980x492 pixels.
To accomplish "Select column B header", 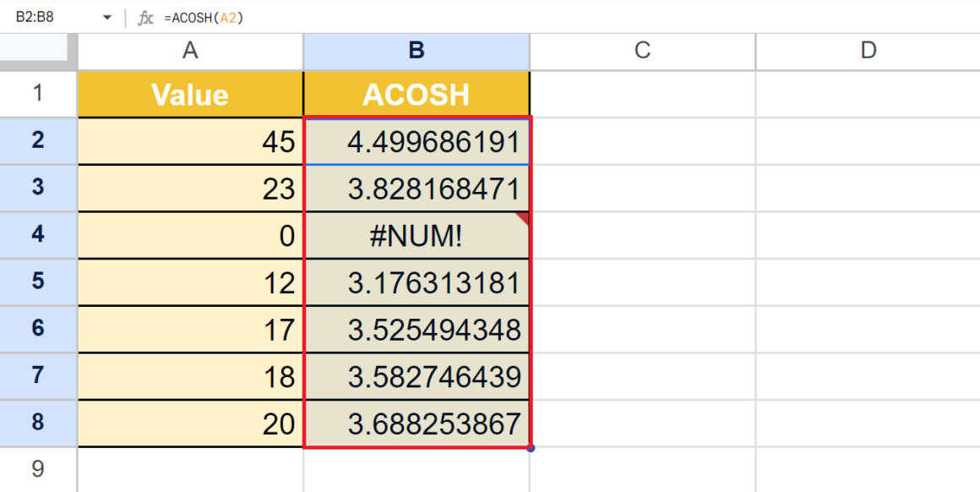I will coord(416,51).
